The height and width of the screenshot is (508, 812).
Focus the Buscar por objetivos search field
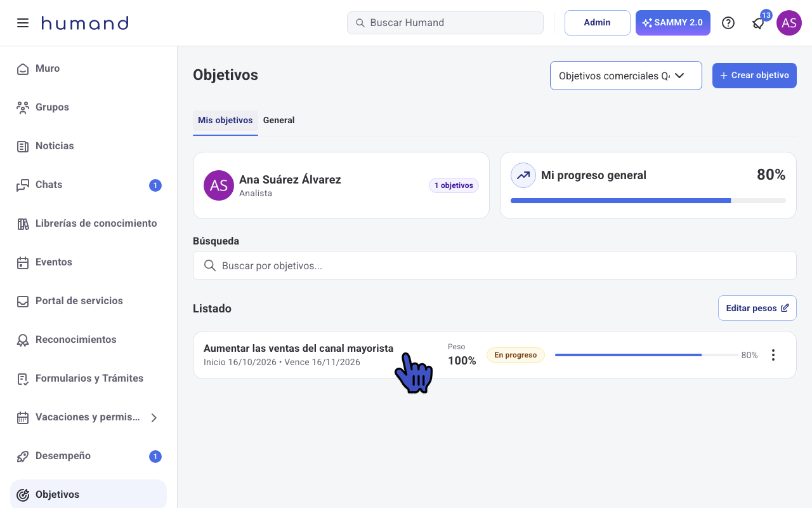click(x=495, y=265)
